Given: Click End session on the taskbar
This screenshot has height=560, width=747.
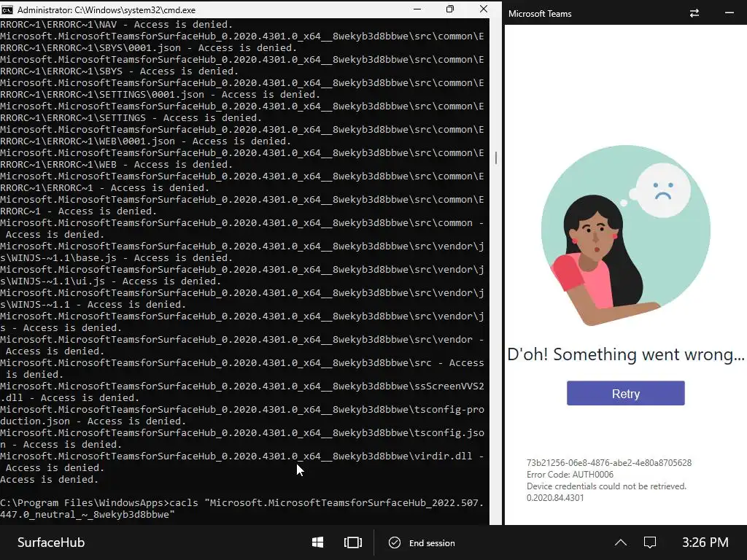Looking at the screenshot, I should point(422,542).
